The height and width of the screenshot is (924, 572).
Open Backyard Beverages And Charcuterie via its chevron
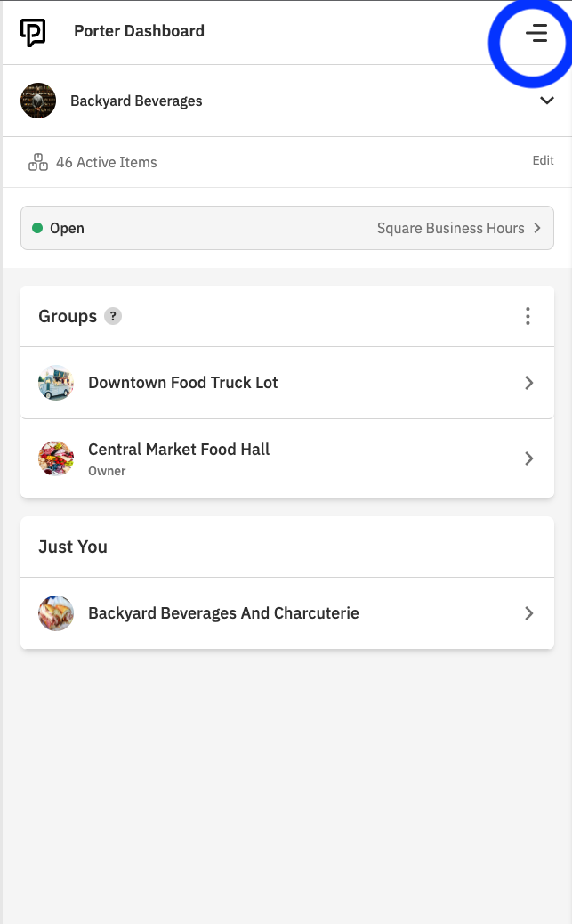coord(529,613)
